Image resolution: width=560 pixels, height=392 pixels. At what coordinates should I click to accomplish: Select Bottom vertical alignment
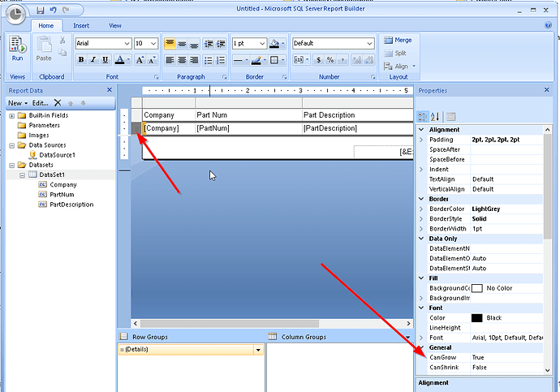click(194, 44)
